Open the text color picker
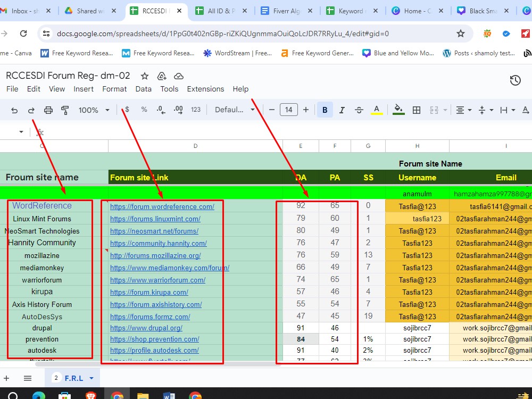532x399 pixels. (x=376, y=110)
